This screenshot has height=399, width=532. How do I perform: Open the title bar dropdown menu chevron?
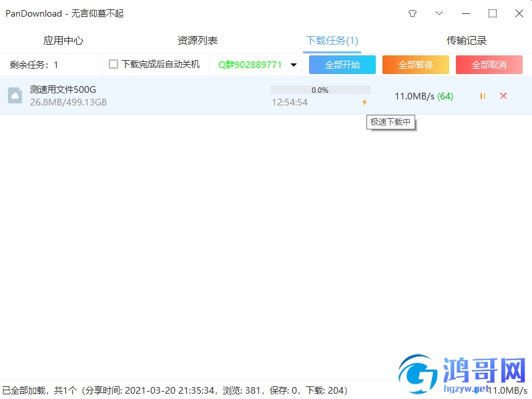pyautogui.click(x=439, y=13)
